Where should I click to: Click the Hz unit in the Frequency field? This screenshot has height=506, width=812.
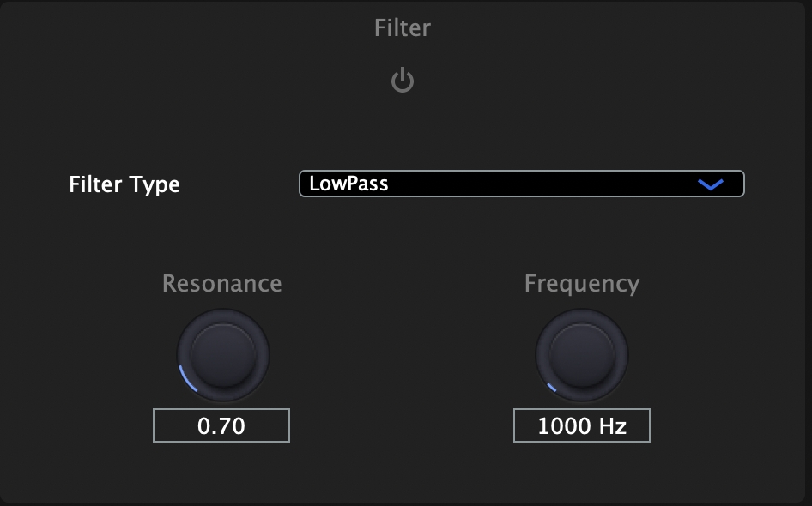coord(610,426)
